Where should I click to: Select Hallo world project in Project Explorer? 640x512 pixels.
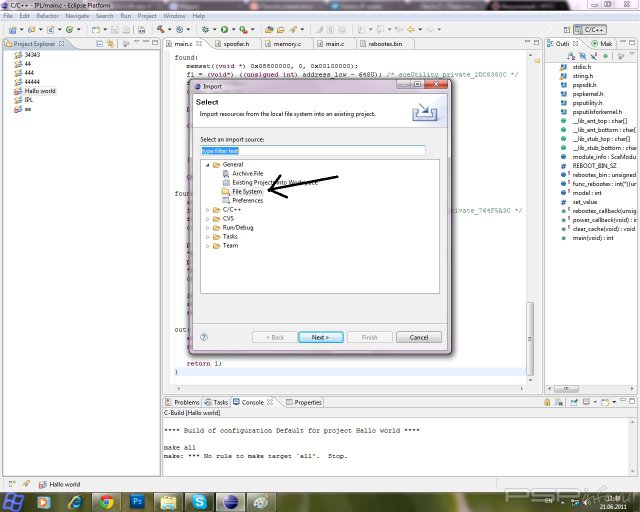coord(41,91)
